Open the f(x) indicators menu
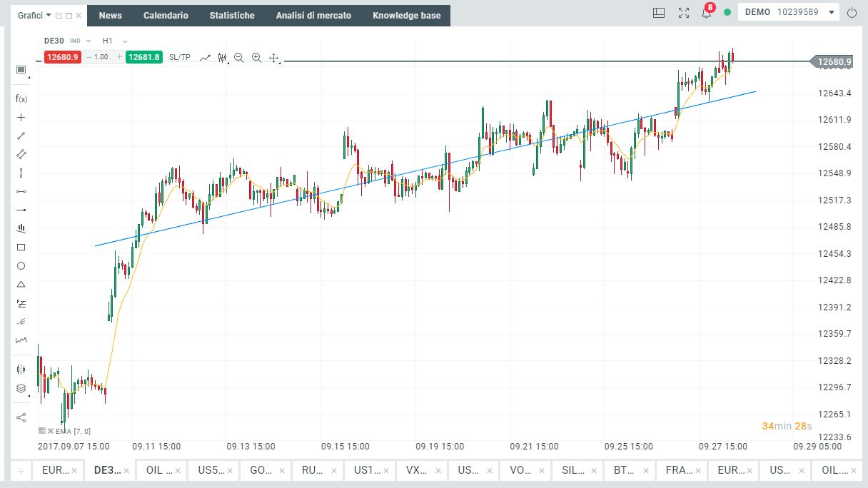Screen dimensions: 868x488 (x=21, y=98)
